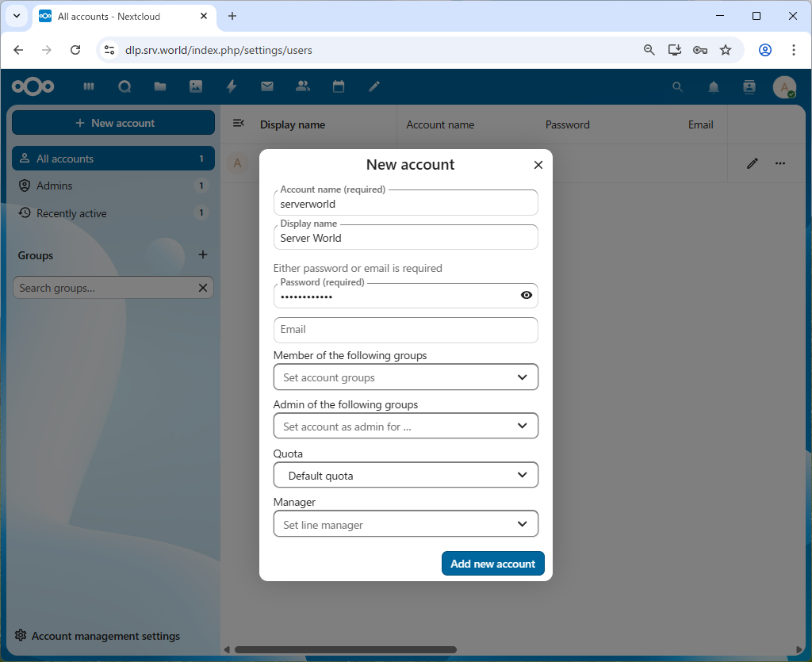Select All accounts in sidebar
The width and height of the screenshot is (812, 662).
[x=113, y=159]
